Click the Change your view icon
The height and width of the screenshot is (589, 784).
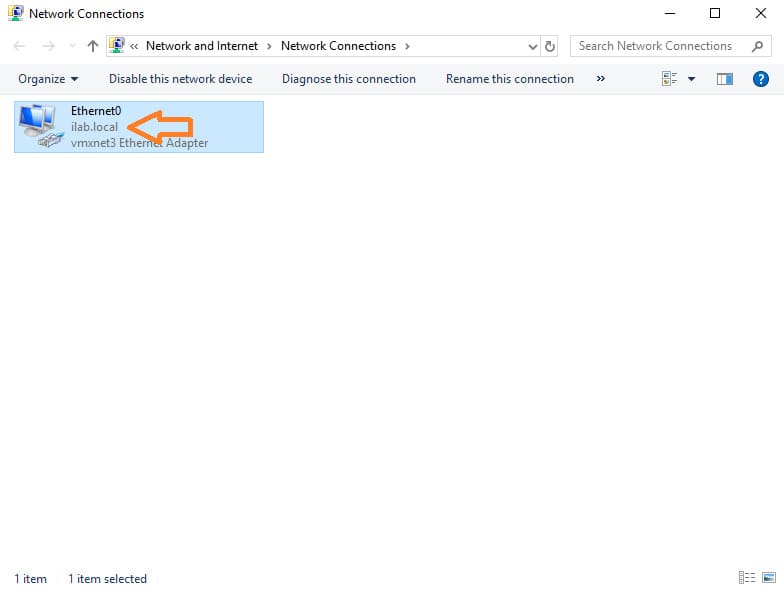tap(670, 79)
